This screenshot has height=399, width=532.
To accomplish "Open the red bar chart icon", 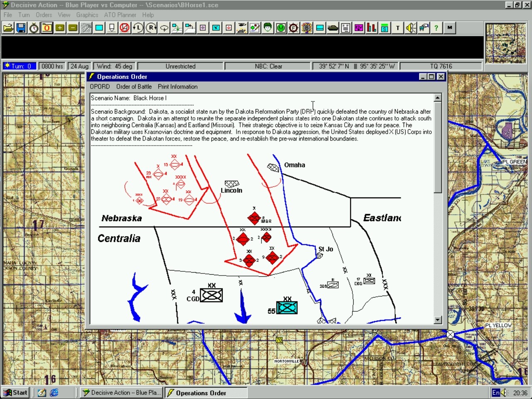I will tap(372, 28).
